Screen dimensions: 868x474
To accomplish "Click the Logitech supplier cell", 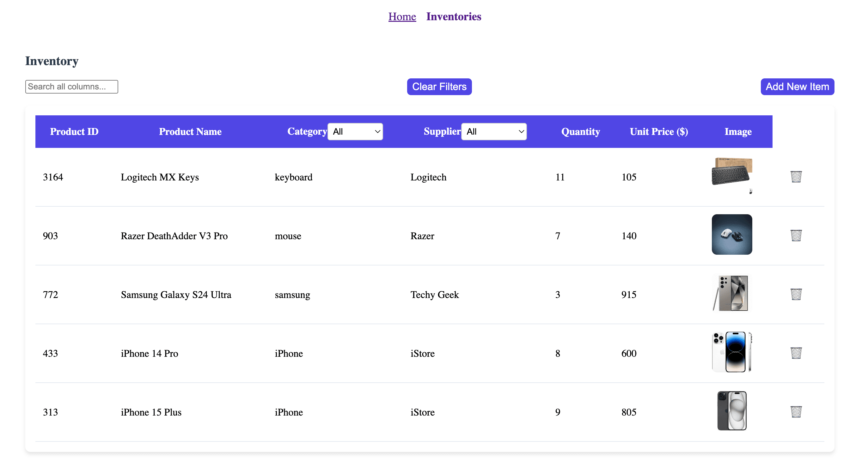I will point(428,177).
